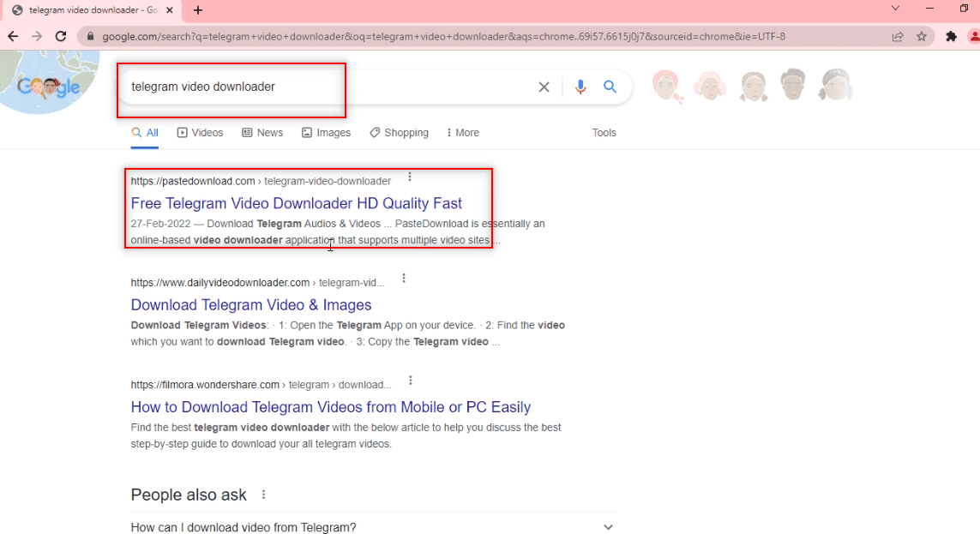Viewport: 980px width, 534px height.
Task: Open options dots for filmora.wondershare result
Action: pyautogui.click(x=411, y=381)
